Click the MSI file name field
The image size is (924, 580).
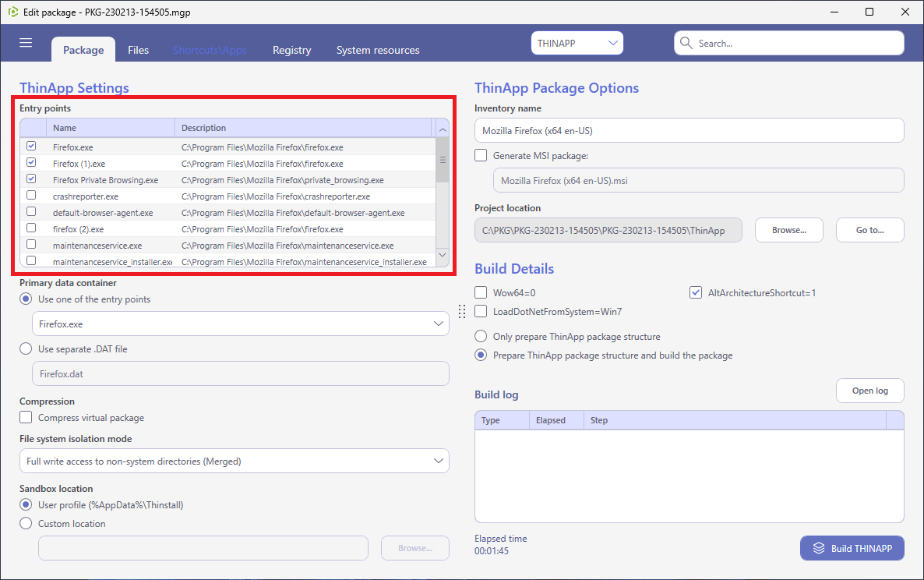pos(698,180)
